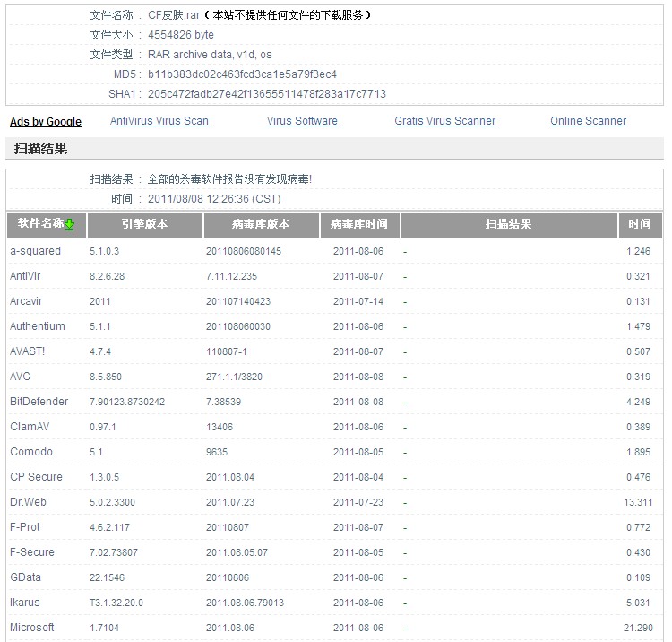Image resolution: width=672 pixels, height=642 pixels.
Task: Select the CP Secure row name
Action: 36,477
